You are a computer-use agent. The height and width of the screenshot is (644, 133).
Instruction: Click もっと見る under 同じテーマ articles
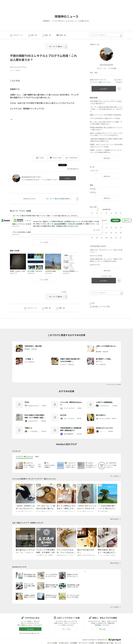click(x=44, y=242)
